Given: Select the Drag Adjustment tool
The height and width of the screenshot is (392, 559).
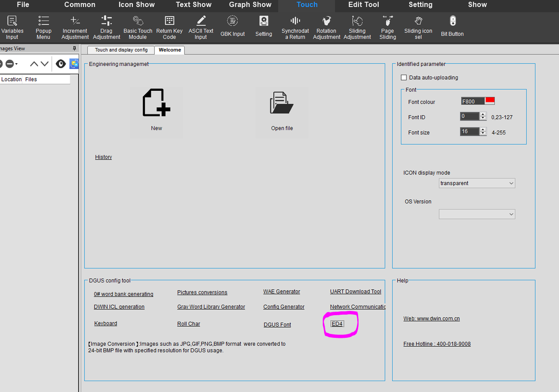Looking at the screenshot, I should pyautogui.click(x=106, y=27).
